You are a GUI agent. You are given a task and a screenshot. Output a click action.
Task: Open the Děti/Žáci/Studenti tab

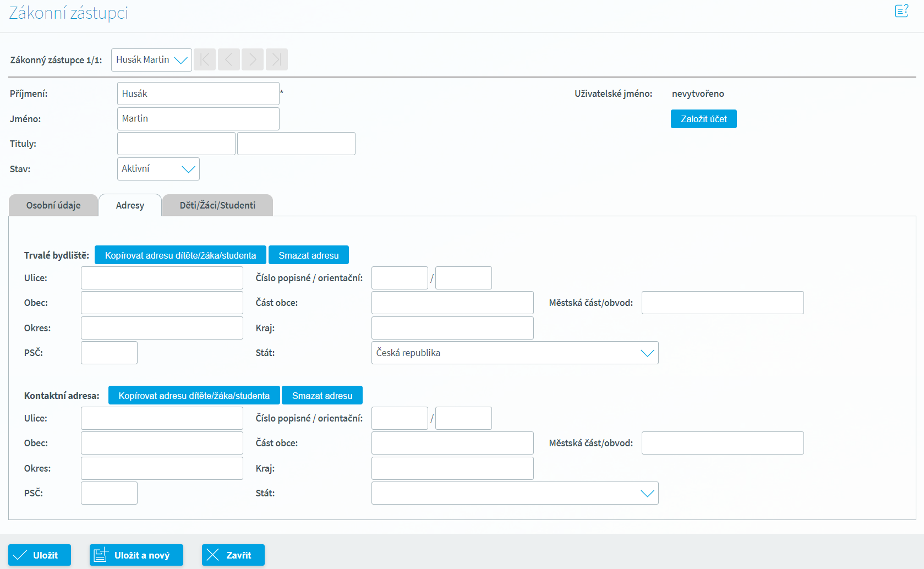click(217, 205)
